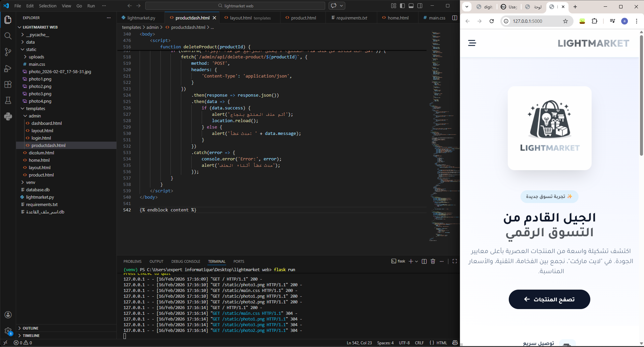Toggle the bottom panel layout button
Image resolution: width=644 pixels, height=347 pixels.
(x=411, y=6)
